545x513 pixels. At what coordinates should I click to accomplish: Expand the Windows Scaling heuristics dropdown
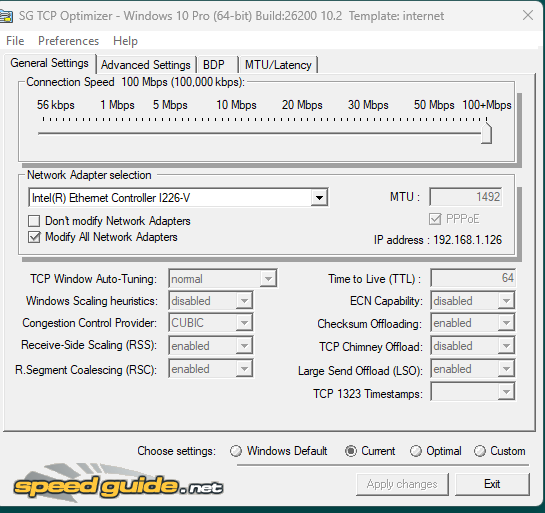[x=244, y=301]
